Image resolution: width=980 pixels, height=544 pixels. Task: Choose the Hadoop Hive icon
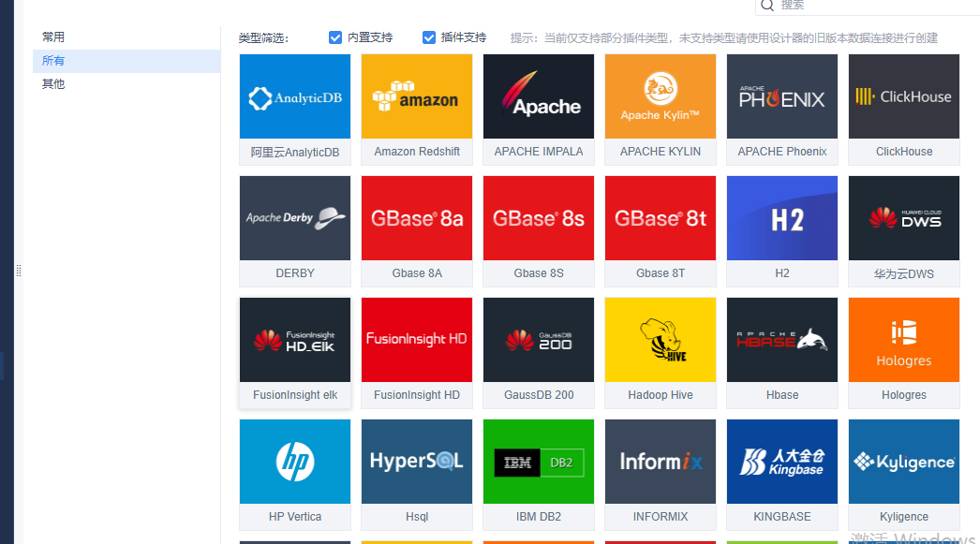(x=661, y=340)
